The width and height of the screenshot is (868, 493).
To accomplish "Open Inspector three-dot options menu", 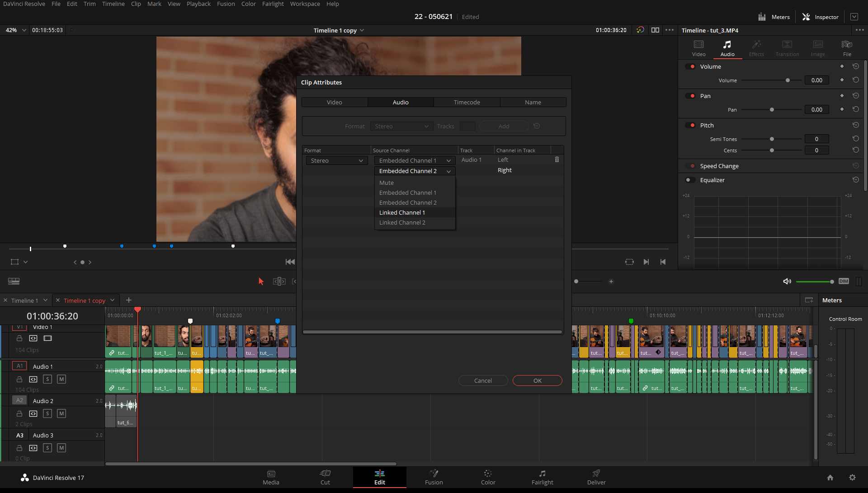I will (x=859, y=30).
